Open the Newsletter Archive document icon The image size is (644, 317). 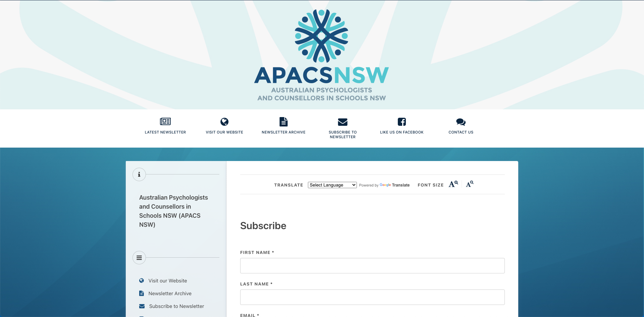[x=284, y=121]
